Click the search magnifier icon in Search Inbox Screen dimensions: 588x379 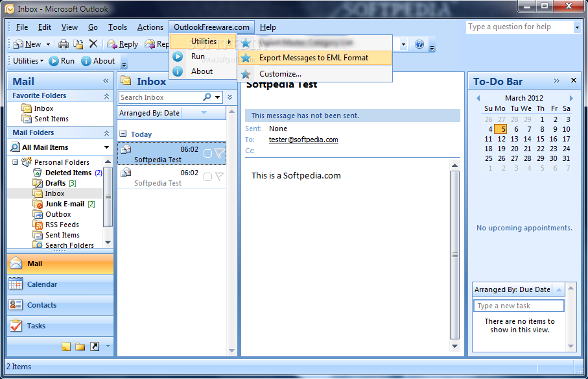[207, 97]
